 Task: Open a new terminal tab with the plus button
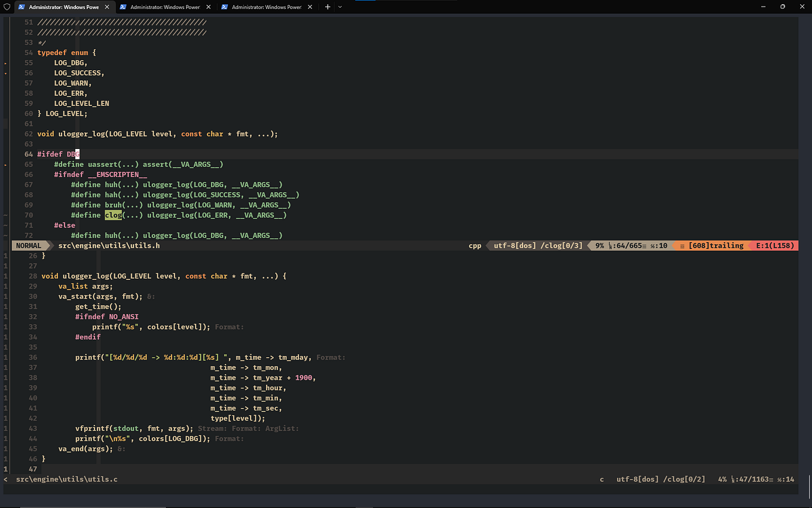click(326, 8)
